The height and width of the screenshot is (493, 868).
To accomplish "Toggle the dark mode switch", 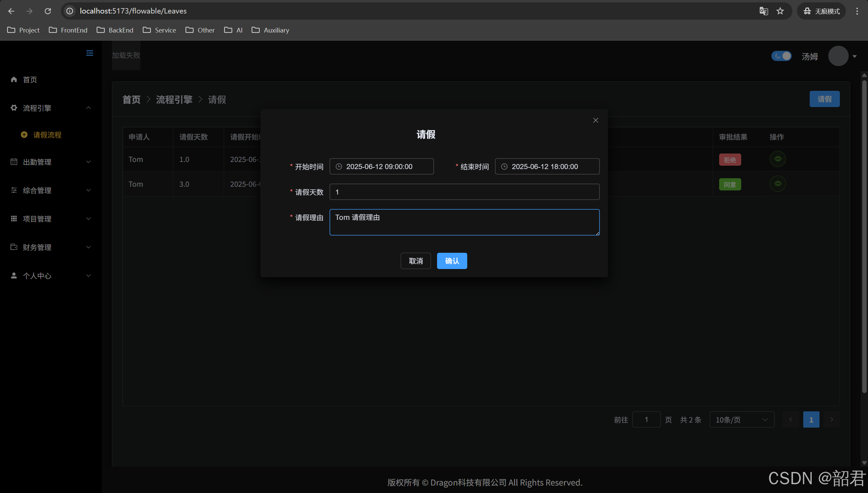I will [781, 56].
